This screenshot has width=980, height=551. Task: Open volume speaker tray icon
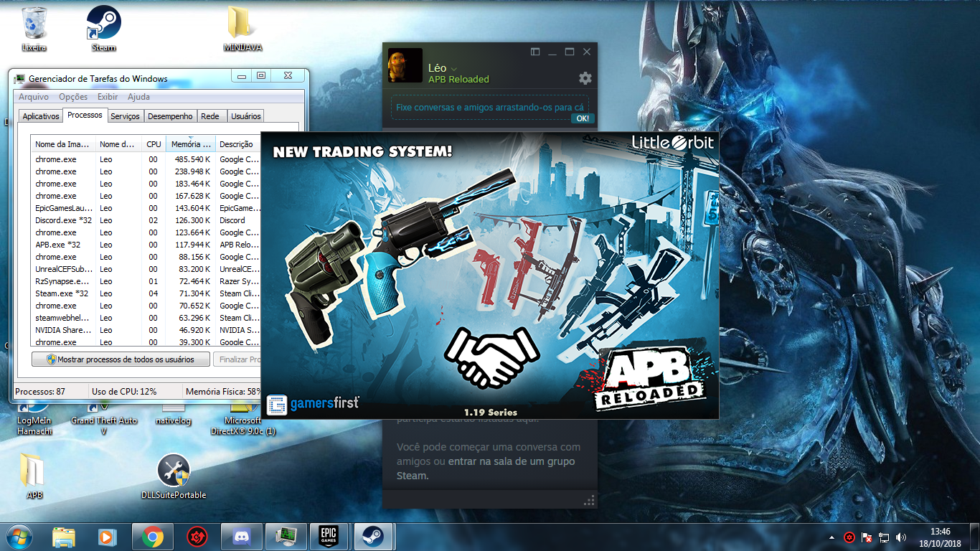(x=901, y=537)
